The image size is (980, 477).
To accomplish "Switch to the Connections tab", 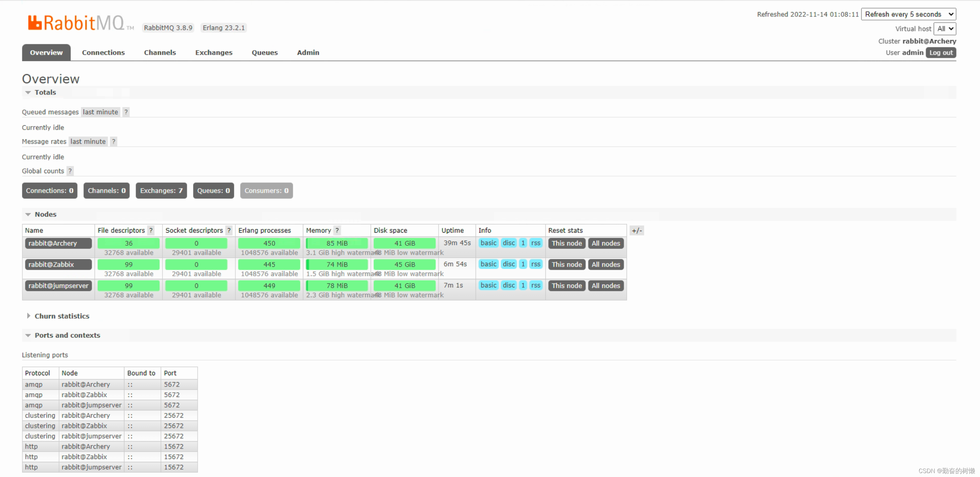I will (x=103, y=52).
